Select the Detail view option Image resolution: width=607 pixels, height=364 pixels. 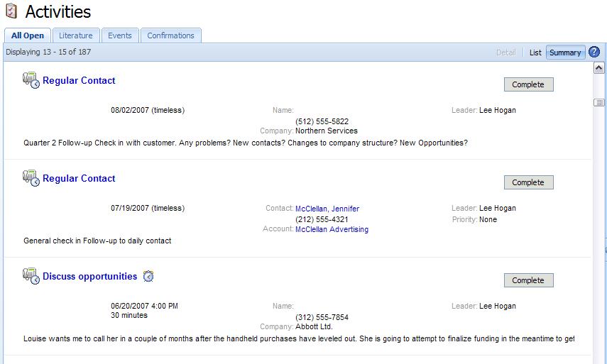505,53
